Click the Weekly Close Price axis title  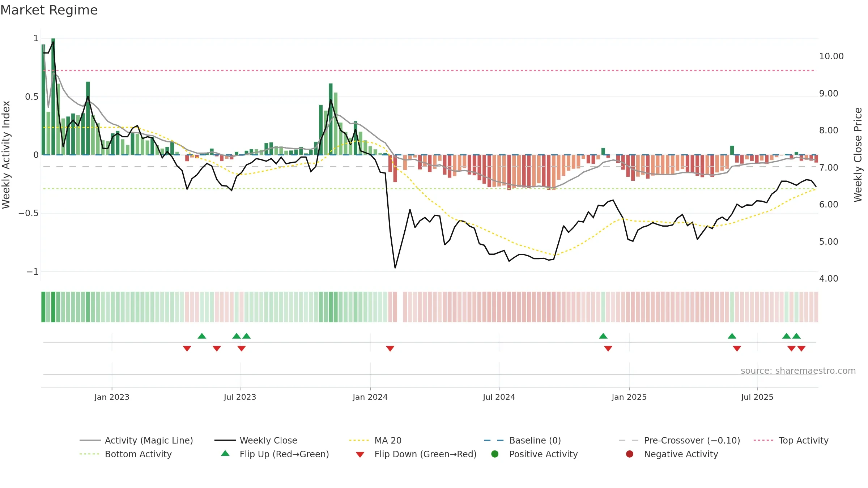(x=858, y=155)
